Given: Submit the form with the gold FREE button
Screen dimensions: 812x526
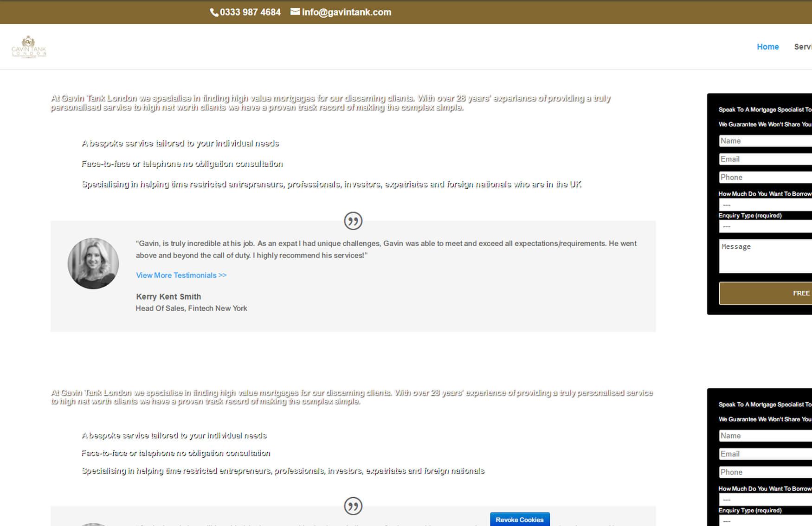Looking at the screenshot, I should point(766,293).
